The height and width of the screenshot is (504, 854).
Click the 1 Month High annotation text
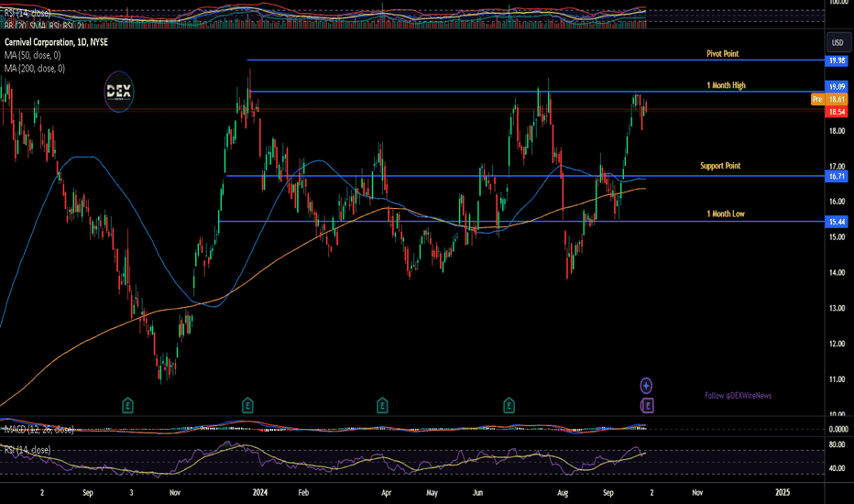point(726,85)
